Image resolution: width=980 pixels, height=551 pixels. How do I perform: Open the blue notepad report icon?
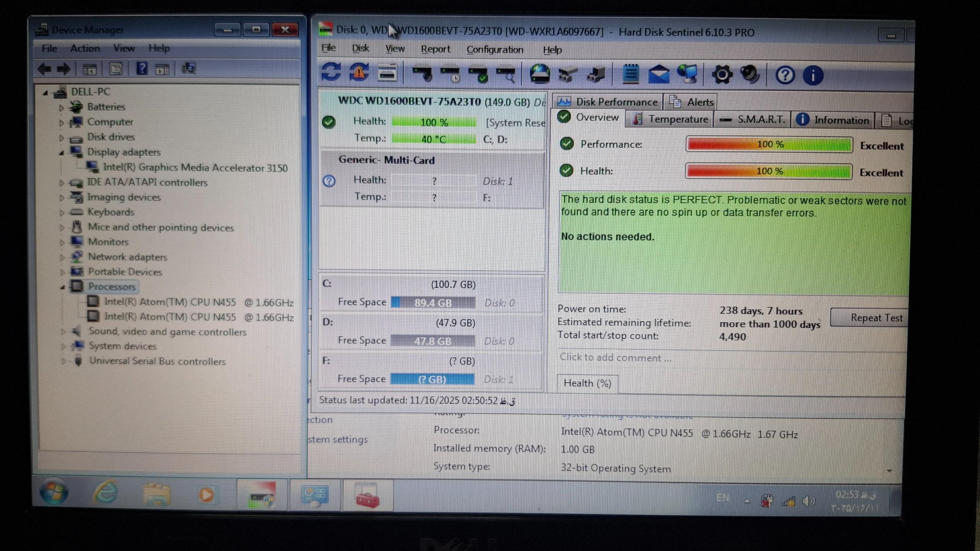[630, 74]
